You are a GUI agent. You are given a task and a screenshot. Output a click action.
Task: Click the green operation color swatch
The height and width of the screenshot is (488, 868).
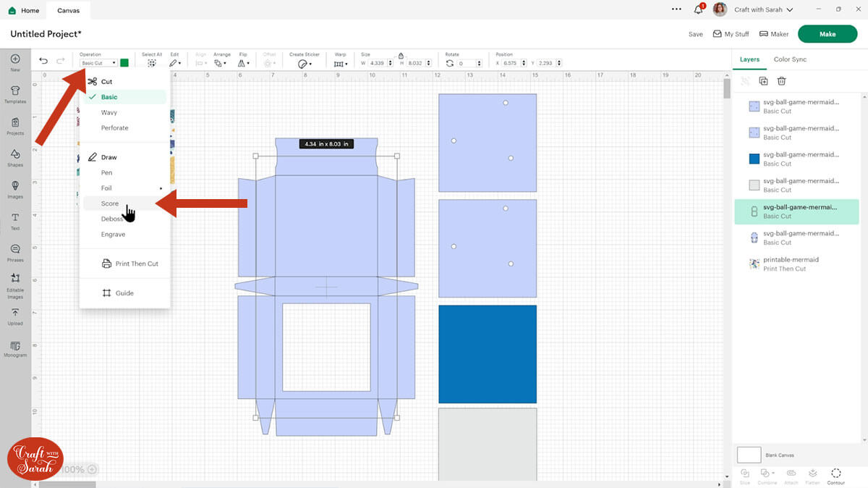124,63
